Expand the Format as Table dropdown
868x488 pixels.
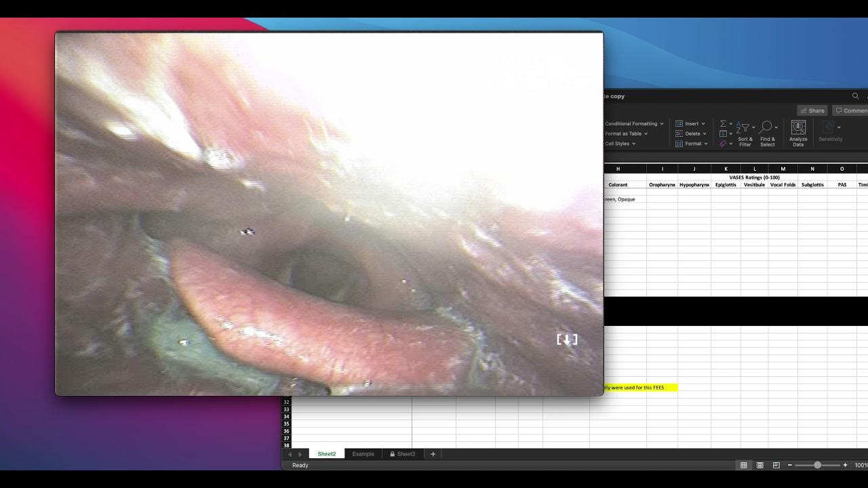646,134
